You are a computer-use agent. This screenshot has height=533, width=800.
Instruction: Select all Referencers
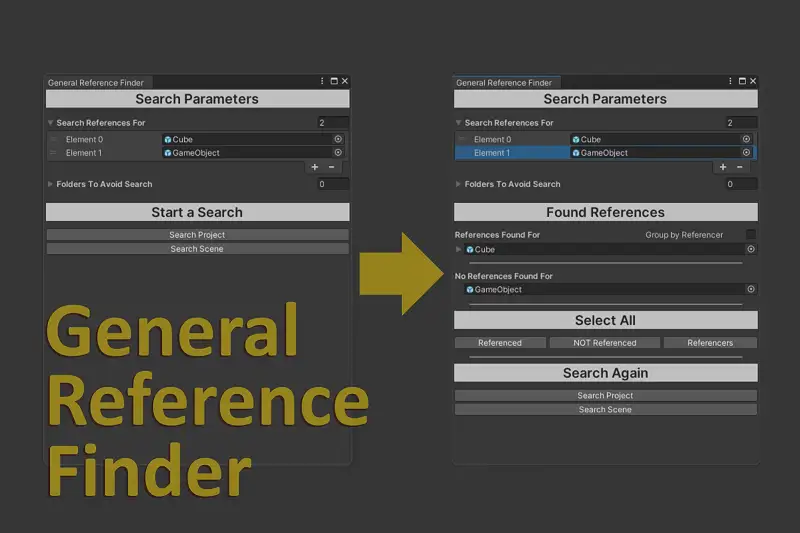pyautogui.click(x=710, y=343)
